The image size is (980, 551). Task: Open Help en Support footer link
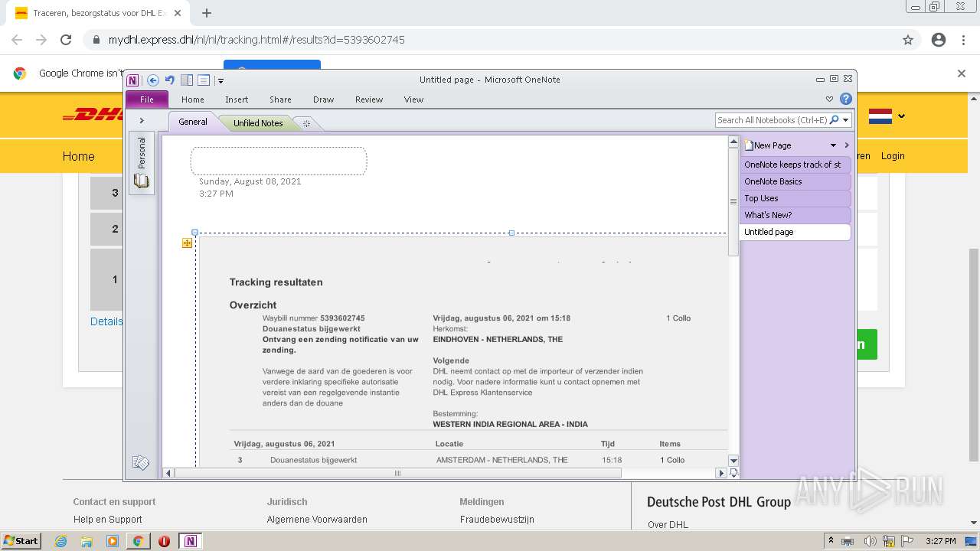point(107,519)
